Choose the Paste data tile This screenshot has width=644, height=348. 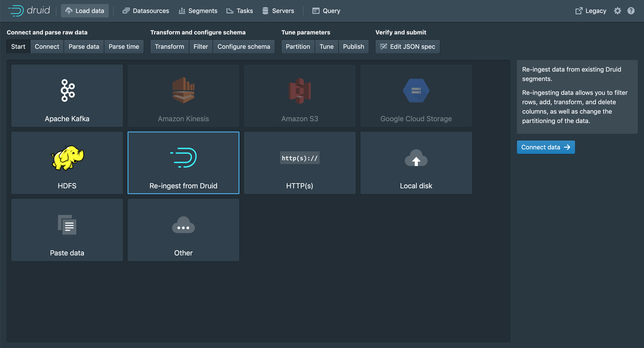[x=67, y=230]
